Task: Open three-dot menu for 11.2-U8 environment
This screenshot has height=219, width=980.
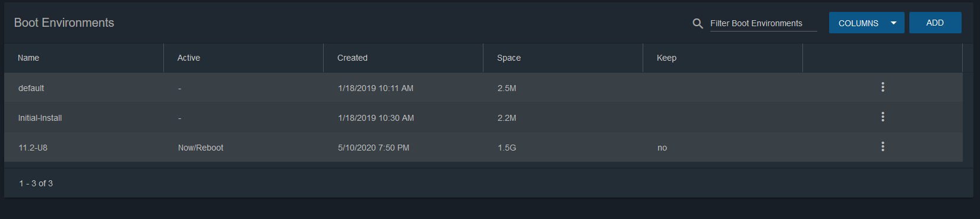Action: 883,146
